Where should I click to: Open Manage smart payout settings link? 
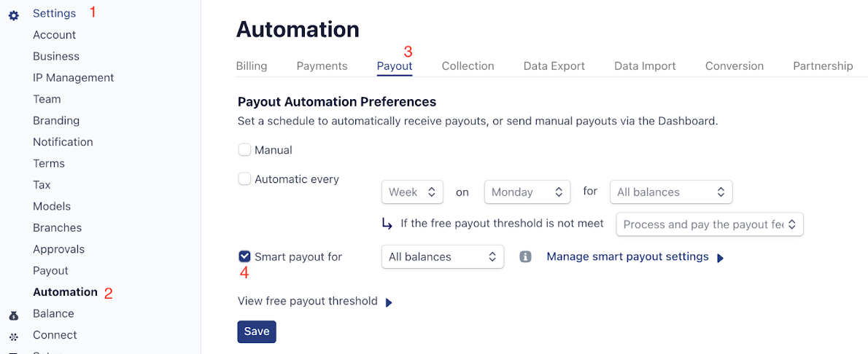tap(627, 257)
